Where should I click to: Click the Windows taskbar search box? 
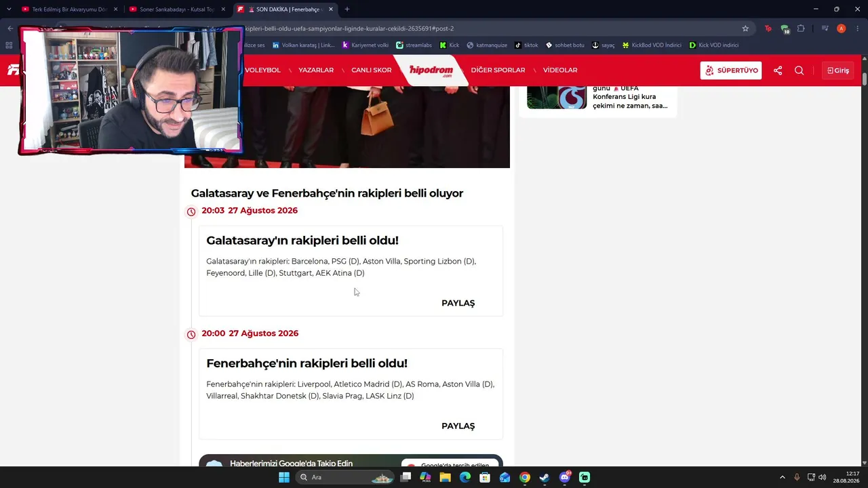pyautogui.click(x=346, y=477)
